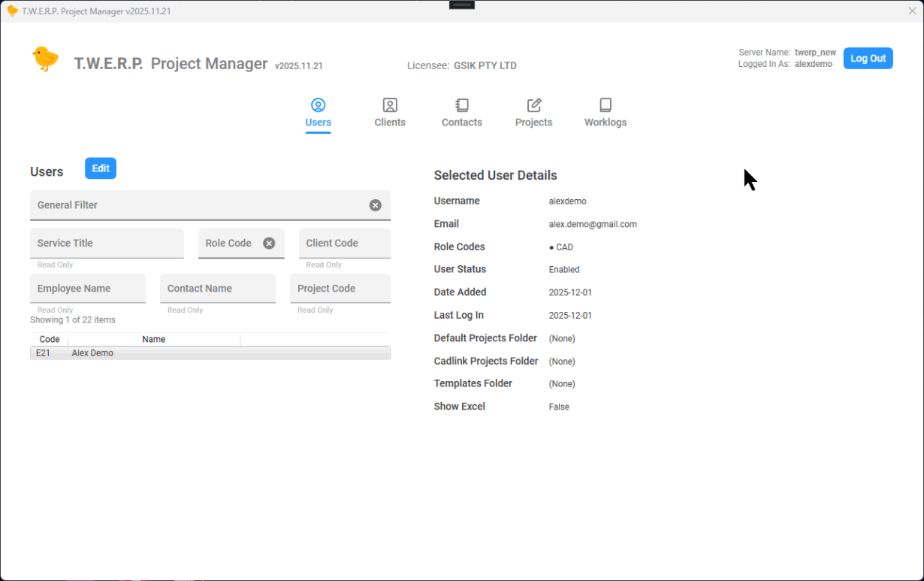The image size is (924, 581).
Task: Click the 'Showing 1 of 22 items' text
Action: tap(73, 319)
